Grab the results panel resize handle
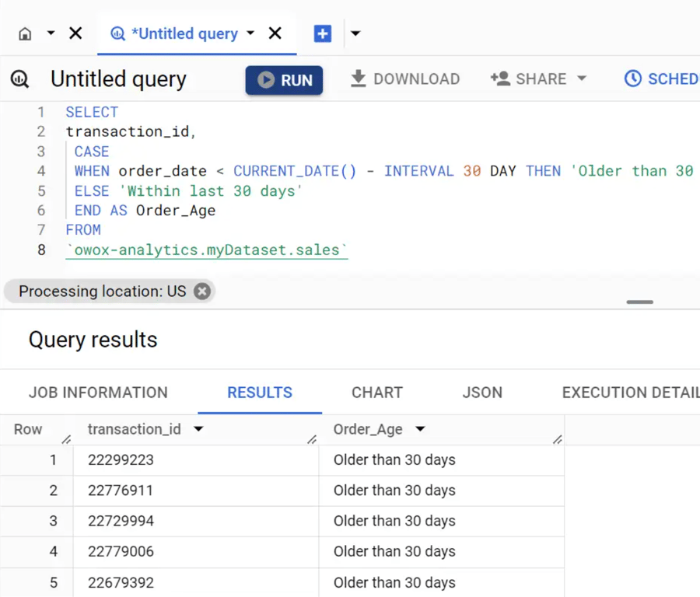The height and width of the screenshot is (597, 700). (640, 302)
